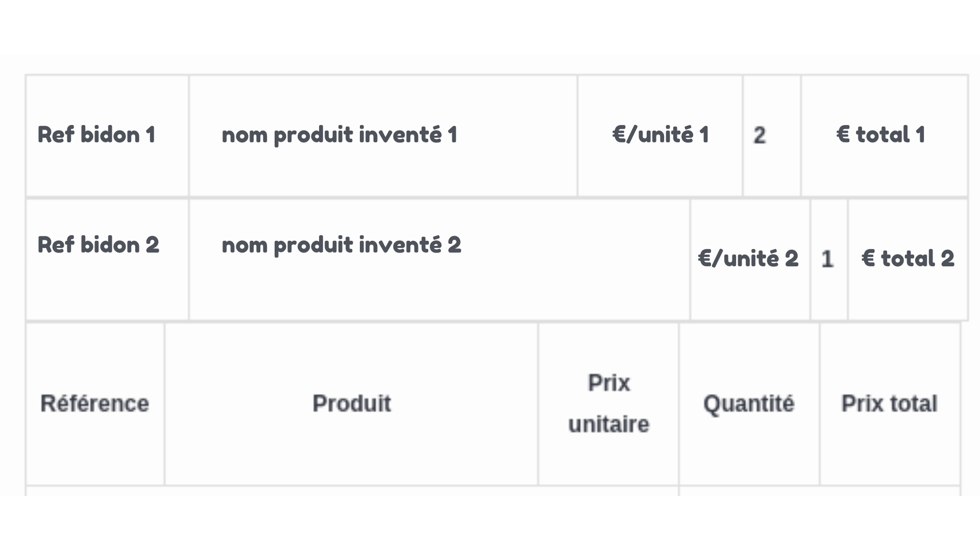Click quantity cell containing 1

point(827,259)
